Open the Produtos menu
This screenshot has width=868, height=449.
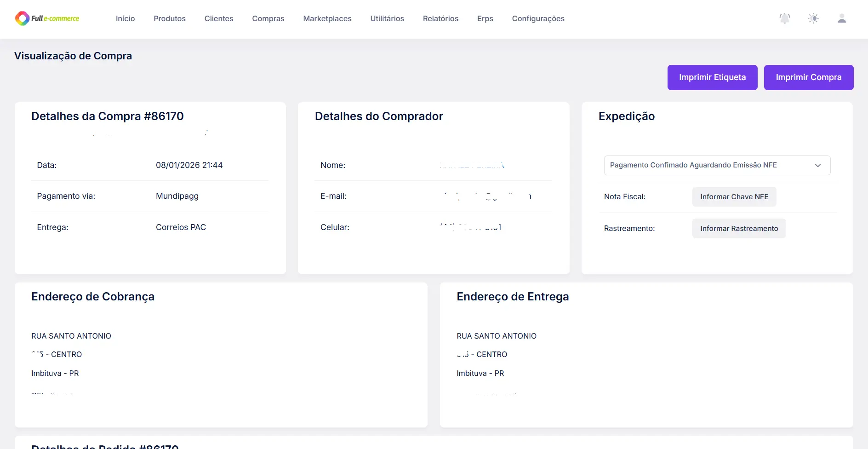(x=170, y=18)
